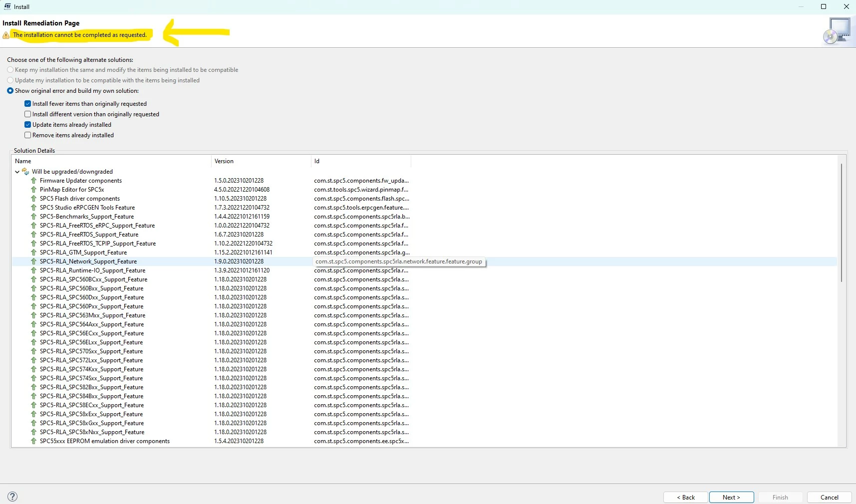Click upgrade arrow for SPC5-RLA_SPC572Lxx_Support_Feature

tap(34, 360)
